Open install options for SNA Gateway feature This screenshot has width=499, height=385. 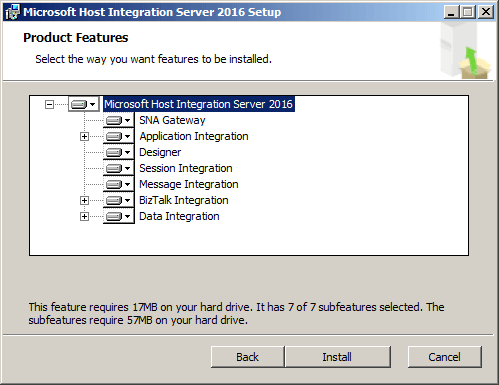[118, 120]
